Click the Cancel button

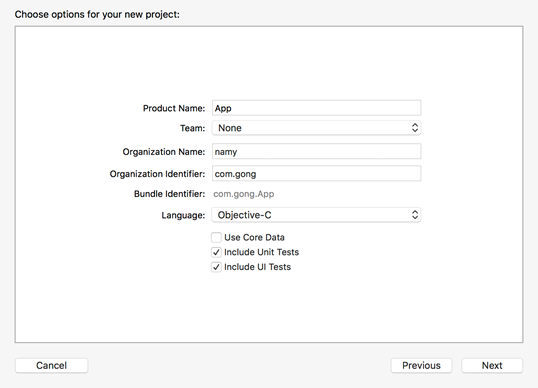coord(51,365)
